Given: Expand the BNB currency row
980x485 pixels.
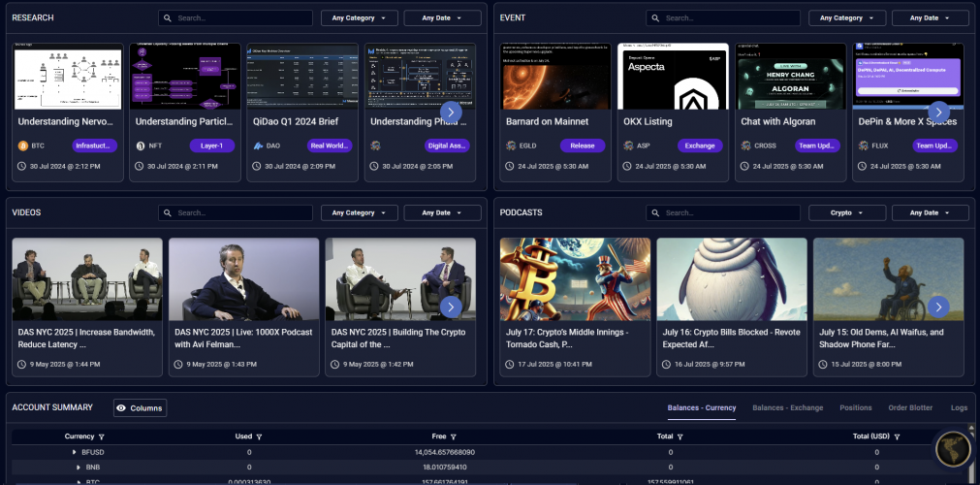Looking at the screenshot, I should (x=79, y=468).
